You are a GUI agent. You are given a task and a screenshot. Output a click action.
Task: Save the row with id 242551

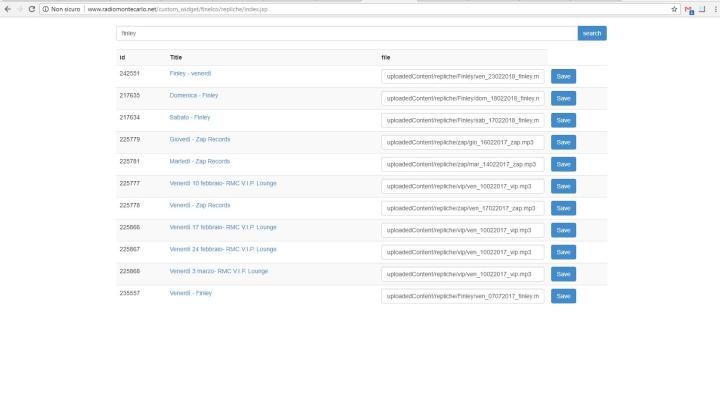click(x=563, y=76)
